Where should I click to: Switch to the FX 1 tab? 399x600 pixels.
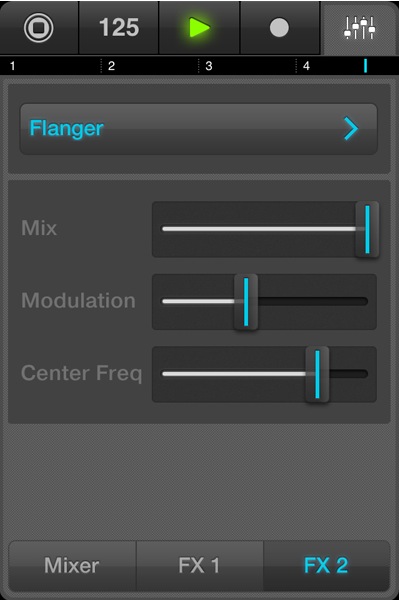(200, 565)
